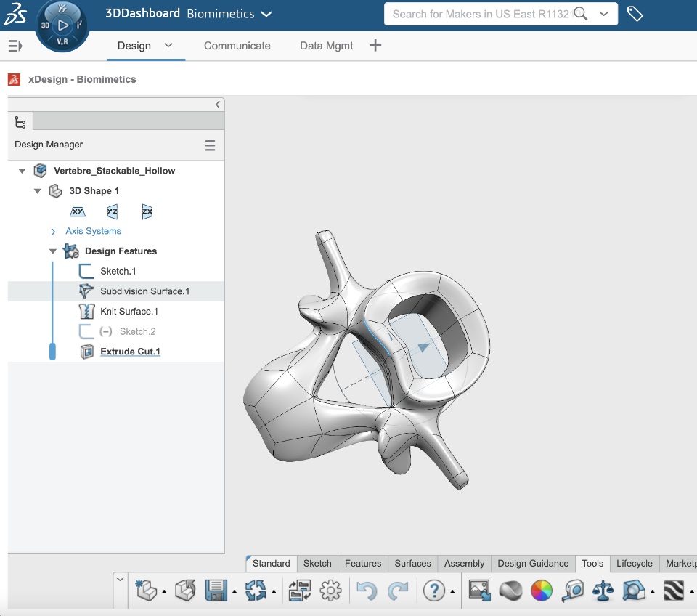Open the Design Manager hamburger menu
The width and height of the screenshot is (697, 616).
tap(211, 145)
